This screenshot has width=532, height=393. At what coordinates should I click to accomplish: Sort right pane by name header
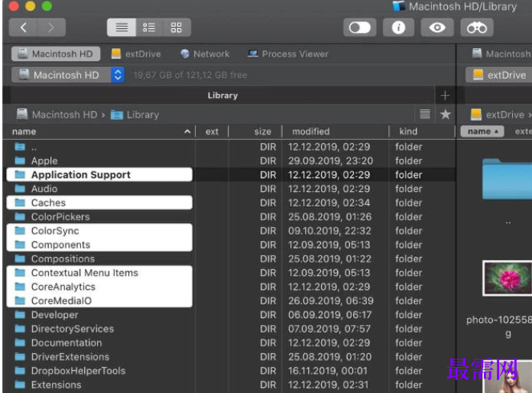click(482, 132)
